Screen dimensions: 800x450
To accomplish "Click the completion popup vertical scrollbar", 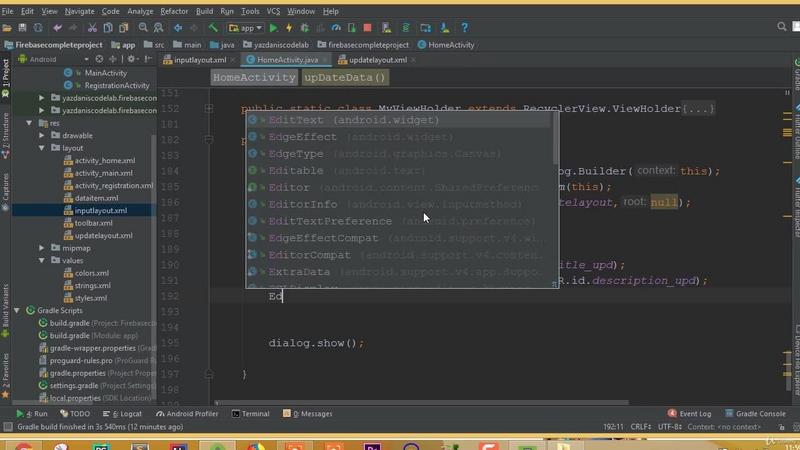I will 555,139.
